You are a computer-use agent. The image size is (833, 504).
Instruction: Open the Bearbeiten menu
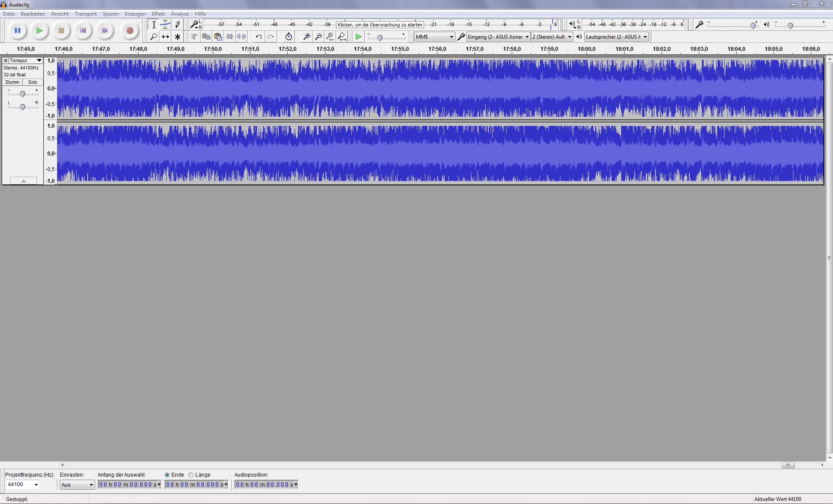click(33, 14)
